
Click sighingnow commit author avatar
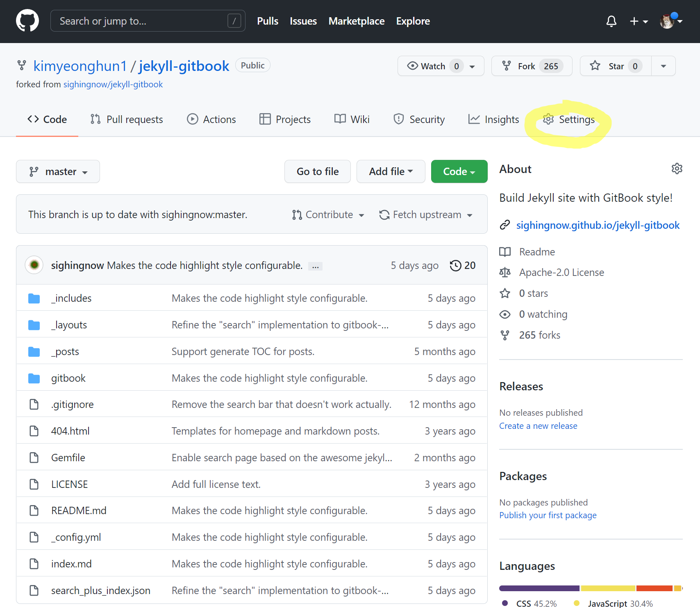34,265
